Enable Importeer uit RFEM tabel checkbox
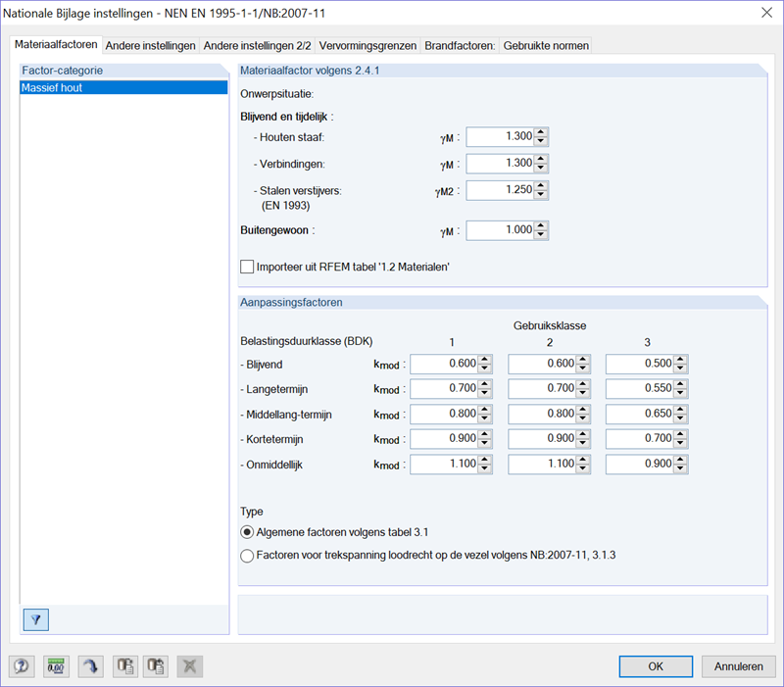This screenshot has width=784, height=687. [247, 267]
